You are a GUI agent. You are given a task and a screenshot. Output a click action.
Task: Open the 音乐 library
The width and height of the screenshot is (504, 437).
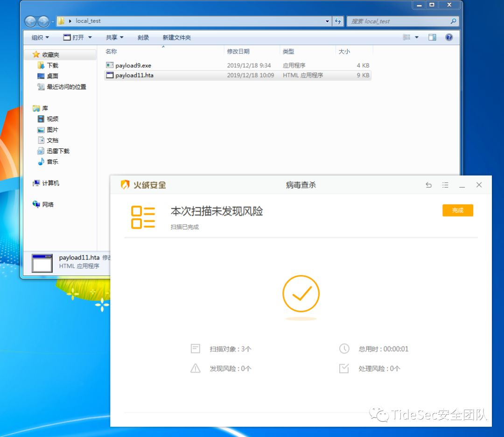pyautogui.click(x=52, y=162)
